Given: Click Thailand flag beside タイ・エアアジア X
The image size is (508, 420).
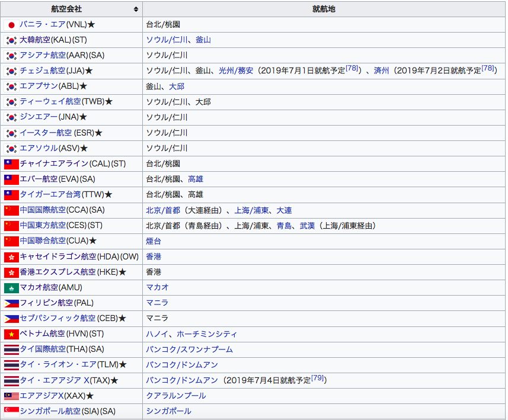Looking at the screenshot, I should pyautogui.click(x=11, y=380).
